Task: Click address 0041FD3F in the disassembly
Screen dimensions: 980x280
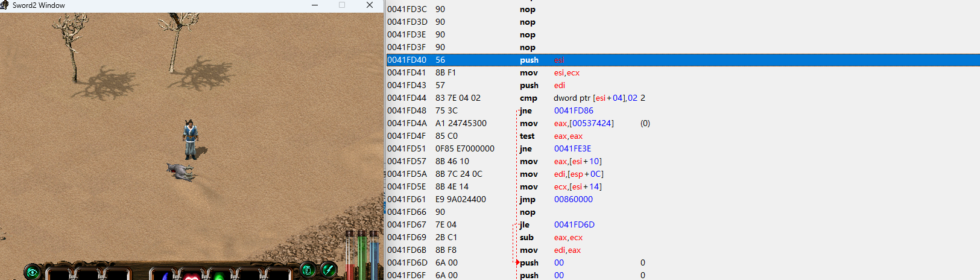Action: click(406, 47)
